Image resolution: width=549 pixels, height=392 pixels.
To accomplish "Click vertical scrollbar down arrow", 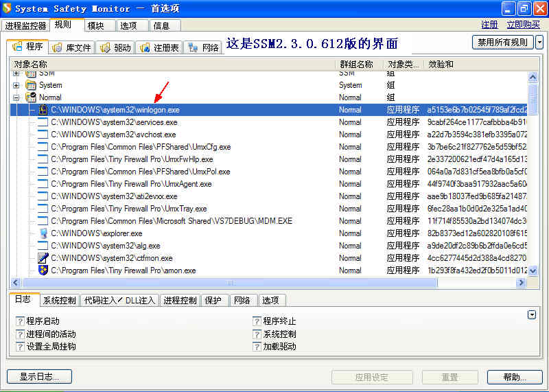I will click(533, 270).
